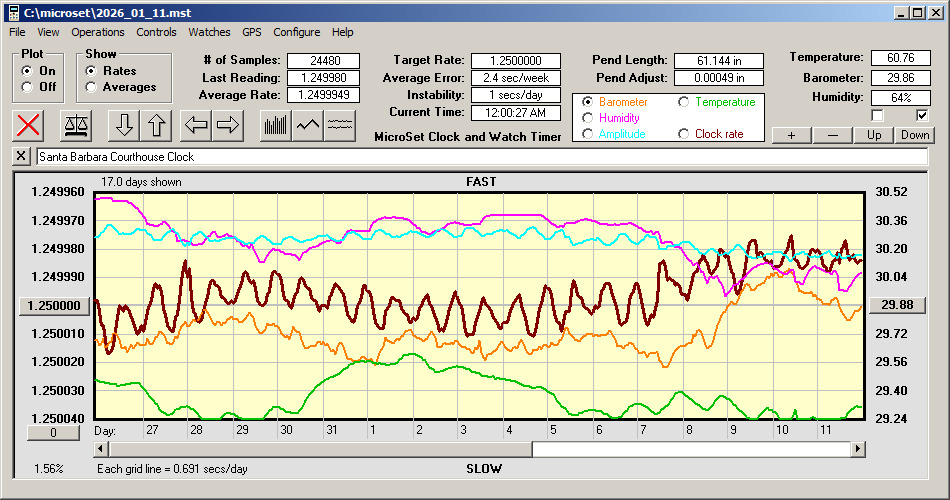Image resolution: width=950 pixels, height=500 pixels.
Task: Select the Temperature trace radio button
Action: (x=685, y=102)
